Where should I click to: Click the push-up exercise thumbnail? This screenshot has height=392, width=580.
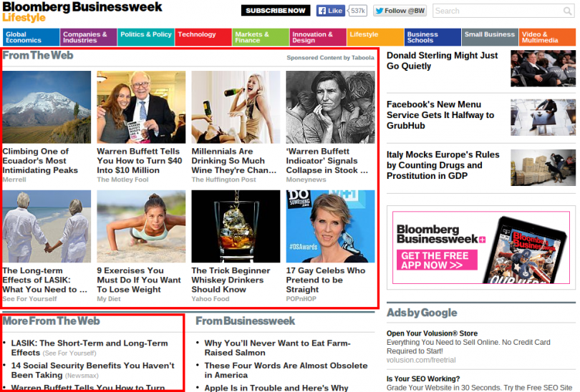(x=141, y=227)
